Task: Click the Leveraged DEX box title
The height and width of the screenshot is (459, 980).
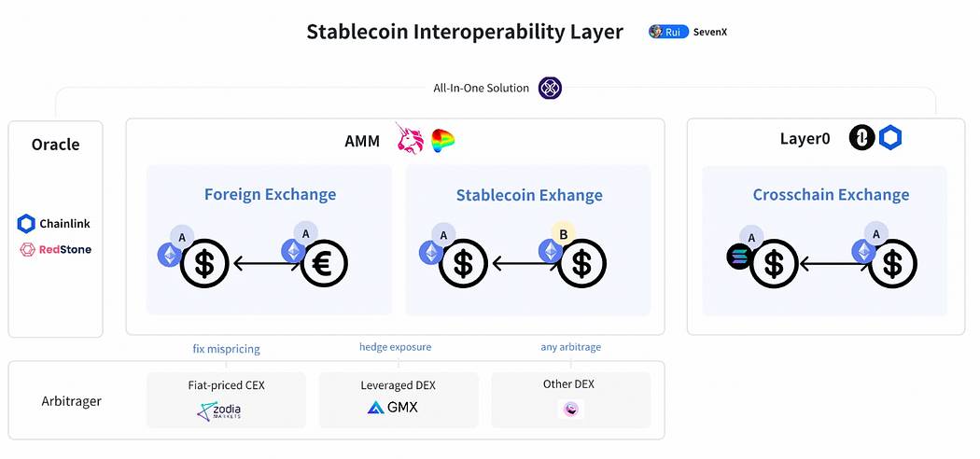Action: [x=399, y=385]
